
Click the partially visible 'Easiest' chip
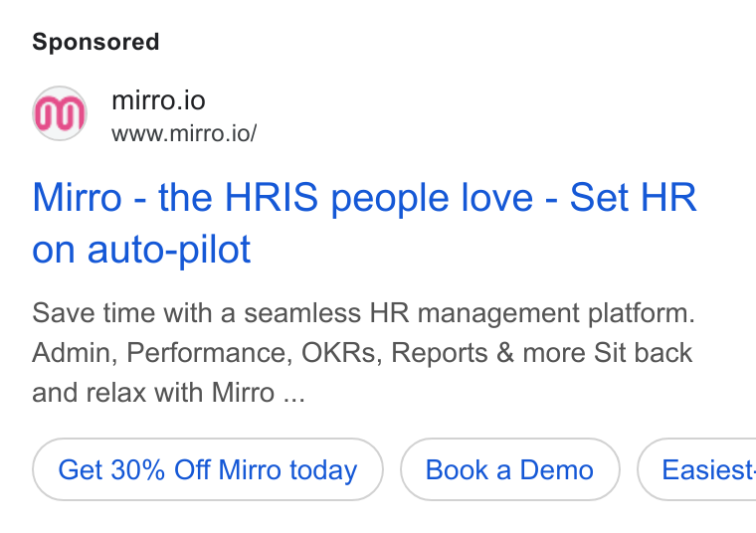(x=696, y=469)
